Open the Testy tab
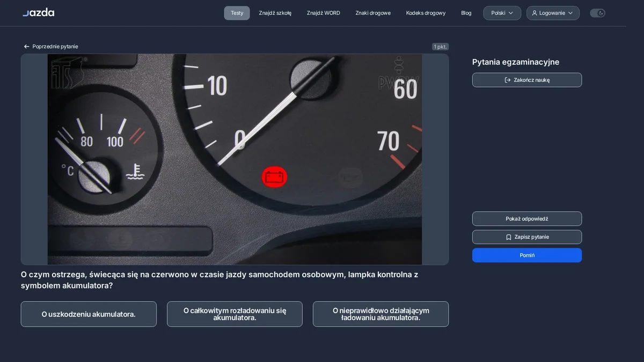644x362 pixels. click(237, 13)
